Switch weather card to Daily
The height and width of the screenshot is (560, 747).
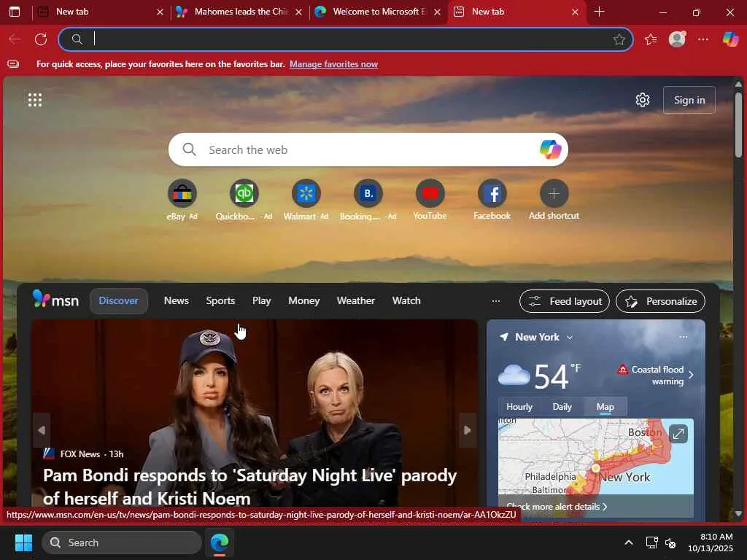(x=562, y=407)
